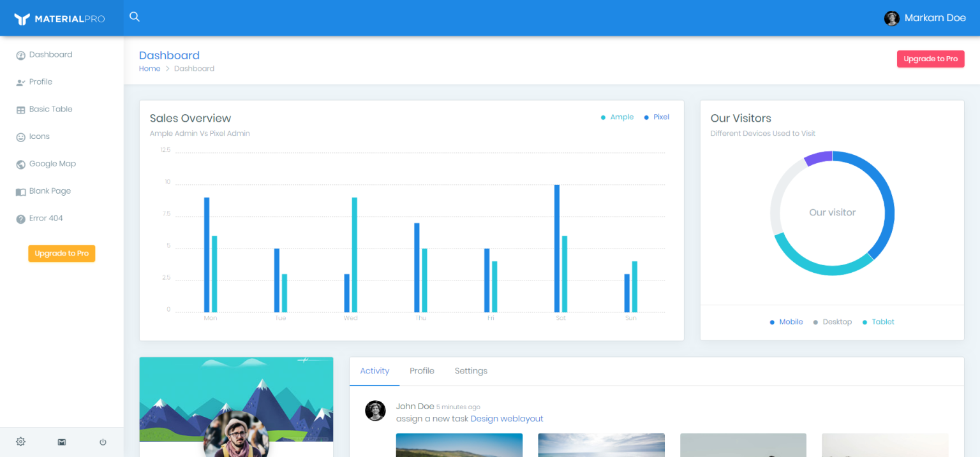
Task: Click Markarn Doe's profile avatar
Action: coord(891,18)
